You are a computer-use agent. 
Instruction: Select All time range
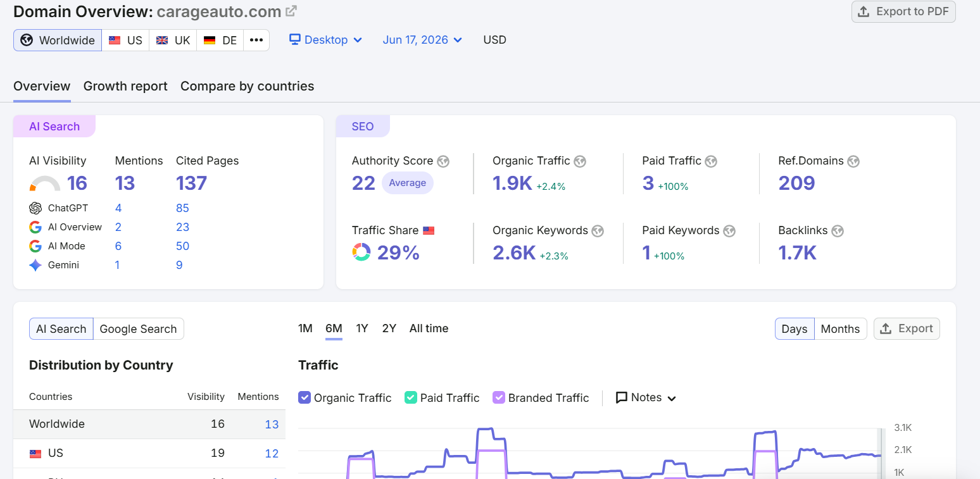coord(429,328)
